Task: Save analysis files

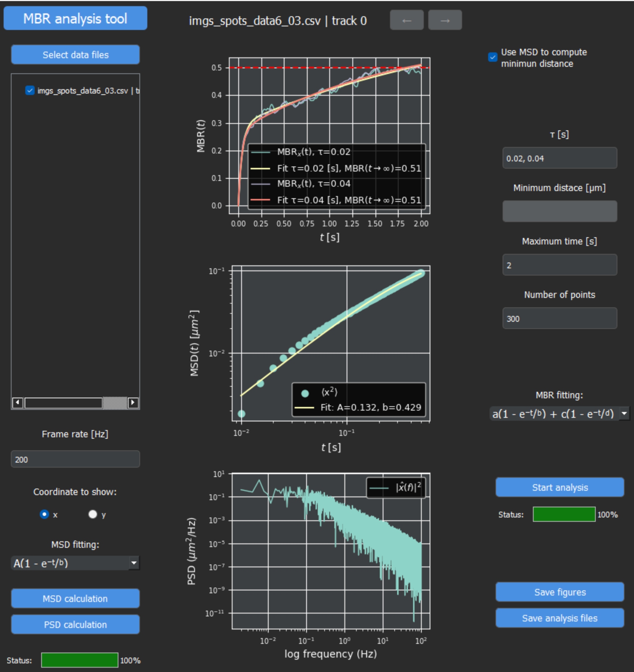Action: click(560, 618)
